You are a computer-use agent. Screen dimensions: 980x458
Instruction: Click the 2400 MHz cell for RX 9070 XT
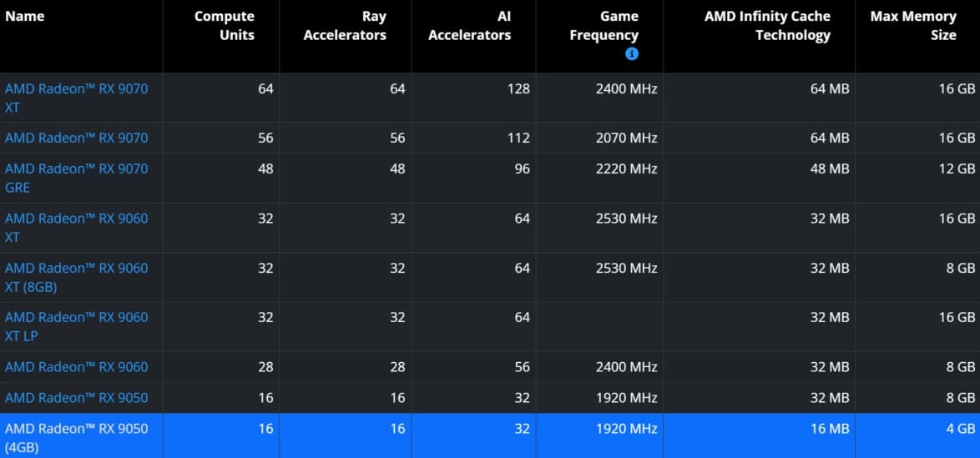click(627, 88)
